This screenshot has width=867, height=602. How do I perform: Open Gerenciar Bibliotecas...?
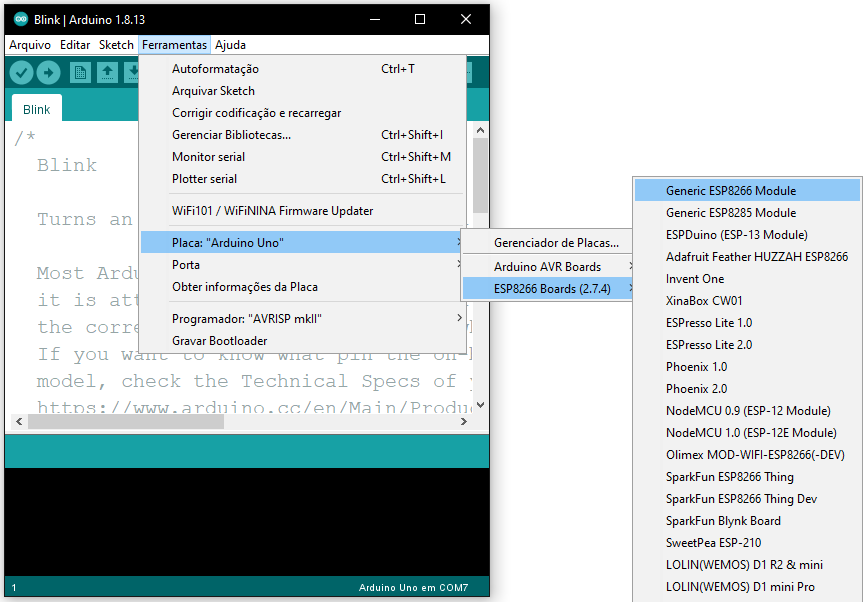pyautogui.click(x=302, y=135)
